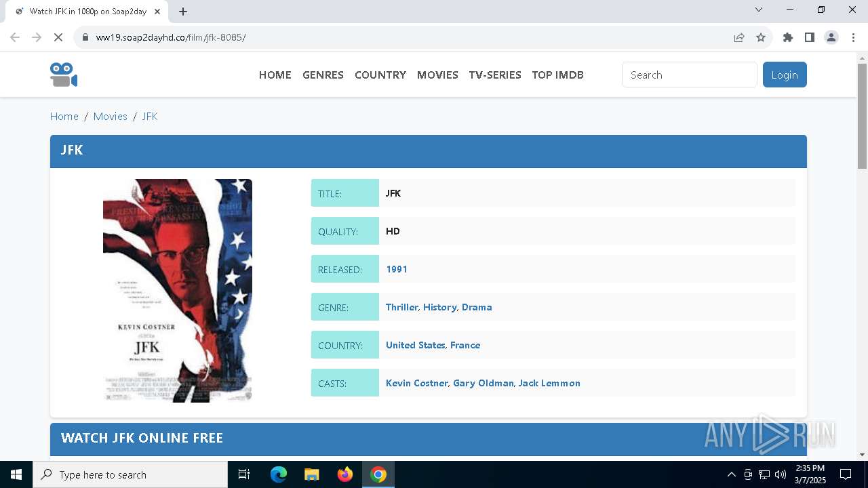Click scrollbar down arrow
This screenshot has height=488, width=868.
(x=862, y=455)
